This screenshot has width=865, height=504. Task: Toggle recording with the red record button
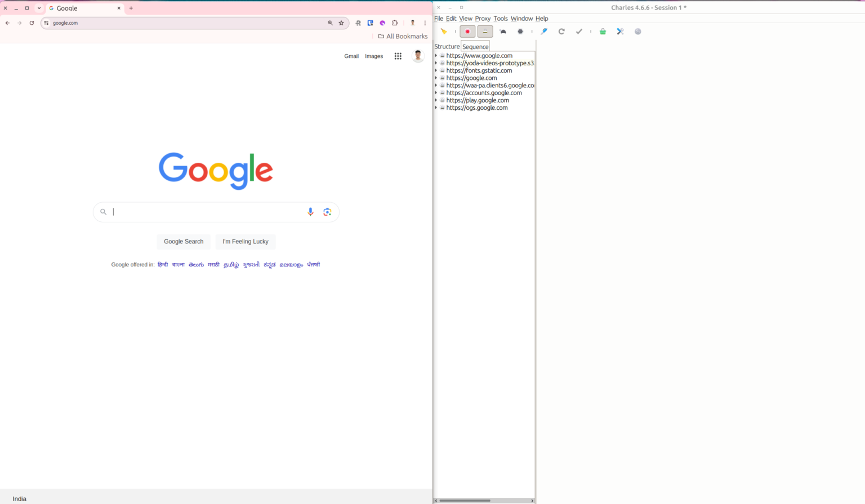click(467, 31)
